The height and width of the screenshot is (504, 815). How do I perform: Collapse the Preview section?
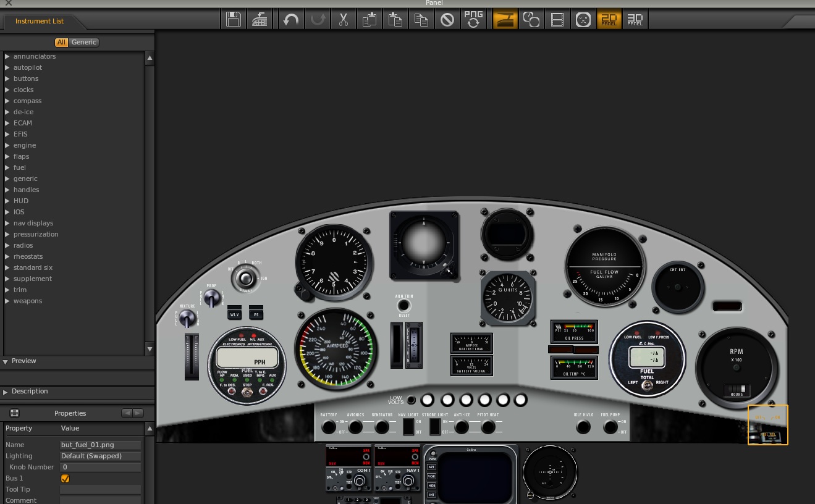[6, 361]
